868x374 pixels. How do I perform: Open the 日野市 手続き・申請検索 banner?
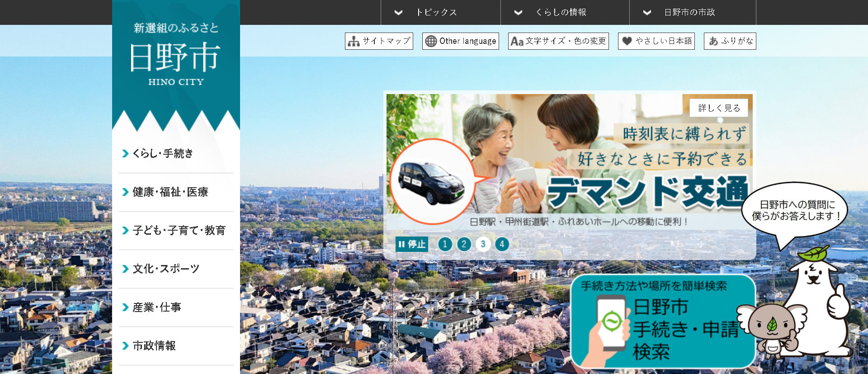click(x=663, y=321)
